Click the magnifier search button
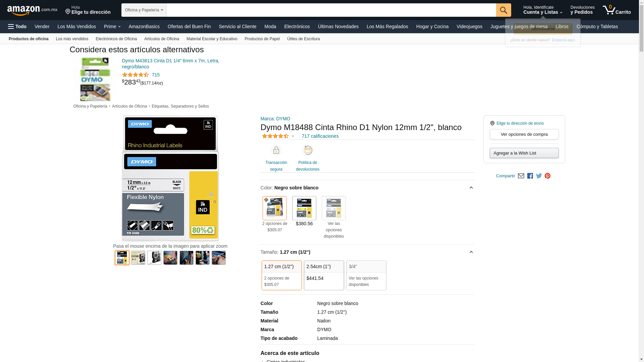644x362 pixels. pos(503,10)
